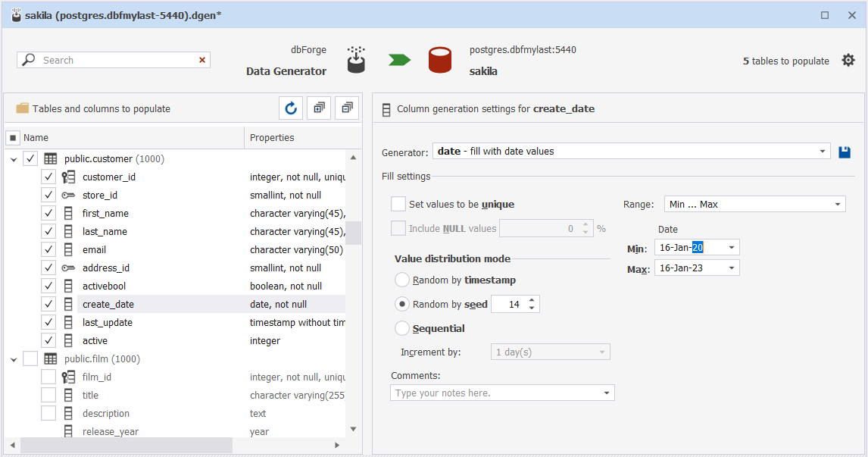
Task: Decrease the seed value with the down arrow
Action: click(532, 308)
